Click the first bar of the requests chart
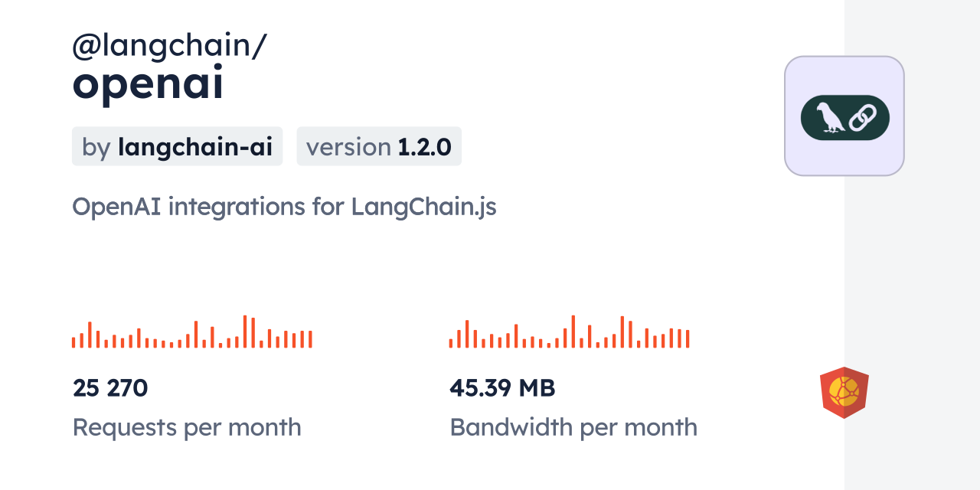The height and width of the screenshot is (490, 980). tap(73, 341)
